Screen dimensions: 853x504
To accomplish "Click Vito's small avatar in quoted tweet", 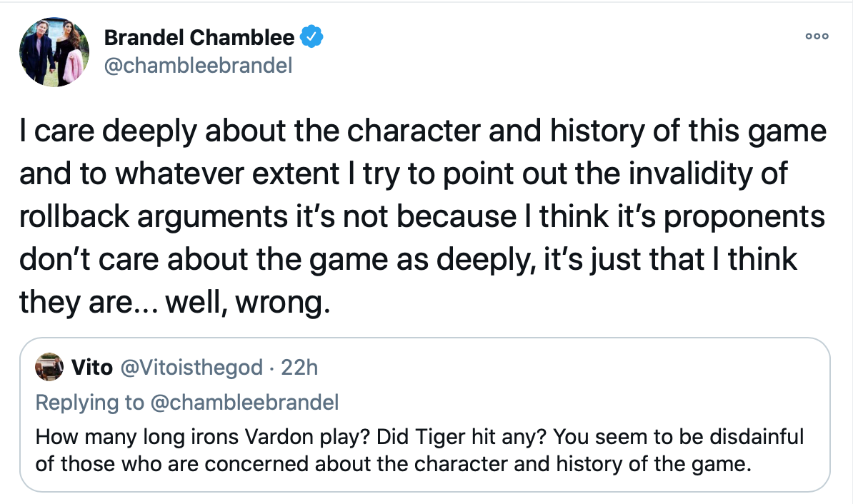I will [x=49, y=367].
